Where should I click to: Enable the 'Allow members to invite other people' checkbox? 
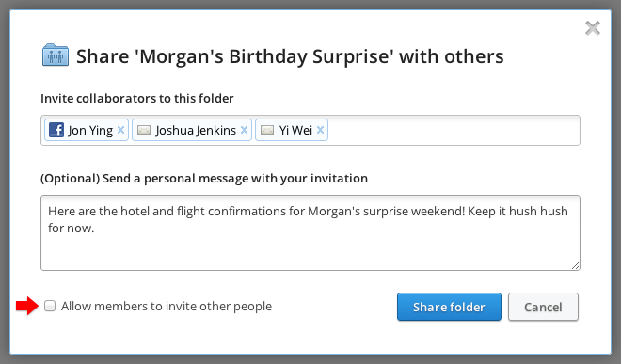pos(50,306)
